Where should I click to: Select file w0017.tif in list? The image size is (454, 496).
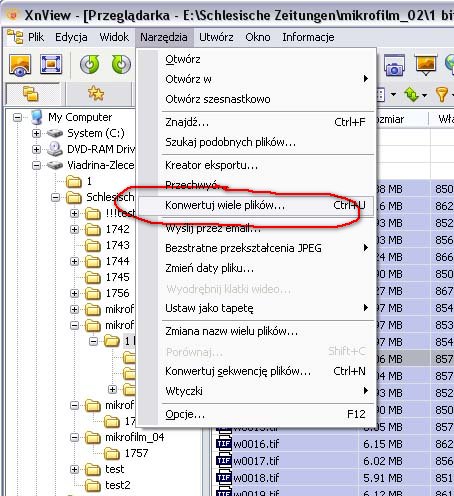[256, 461]
